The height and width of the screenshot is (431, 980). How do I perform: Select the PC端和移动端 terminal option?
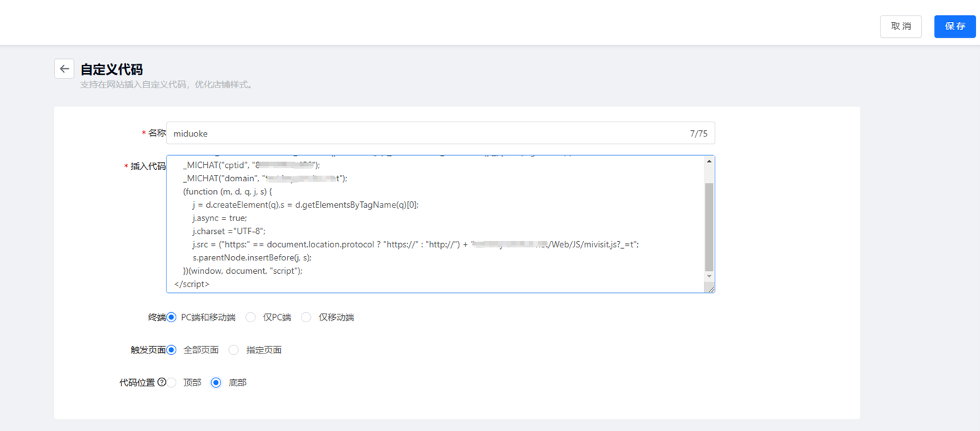click(x=171, y=317)
